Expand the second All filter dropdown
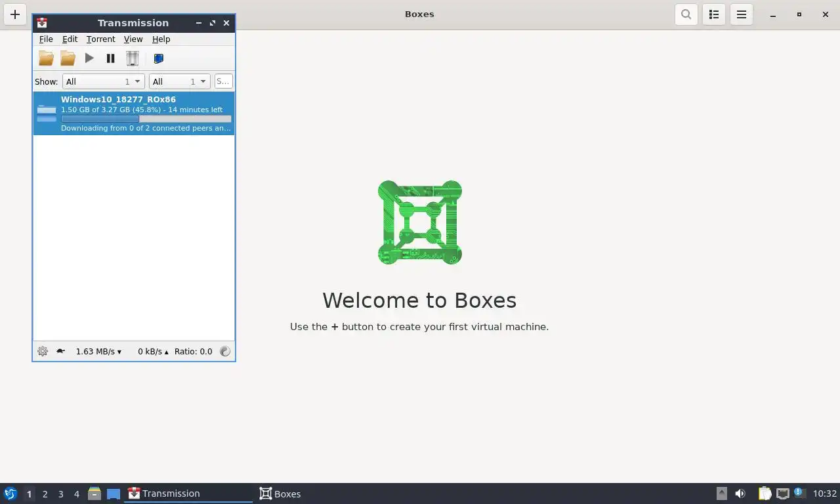Viewport: 840px width, 504px height. point(179,81)
